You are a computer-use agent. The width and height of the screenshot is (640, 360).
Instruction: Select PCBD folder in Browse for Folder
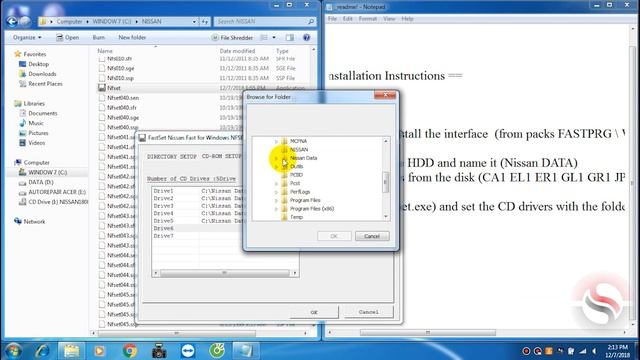pyautogui.click(x=296, y=175)
